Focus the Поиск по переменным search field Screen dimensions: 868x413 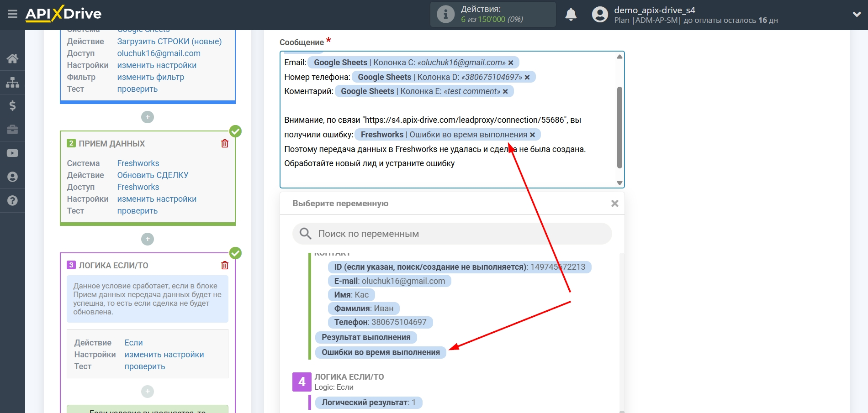click(x=457, y=234)
